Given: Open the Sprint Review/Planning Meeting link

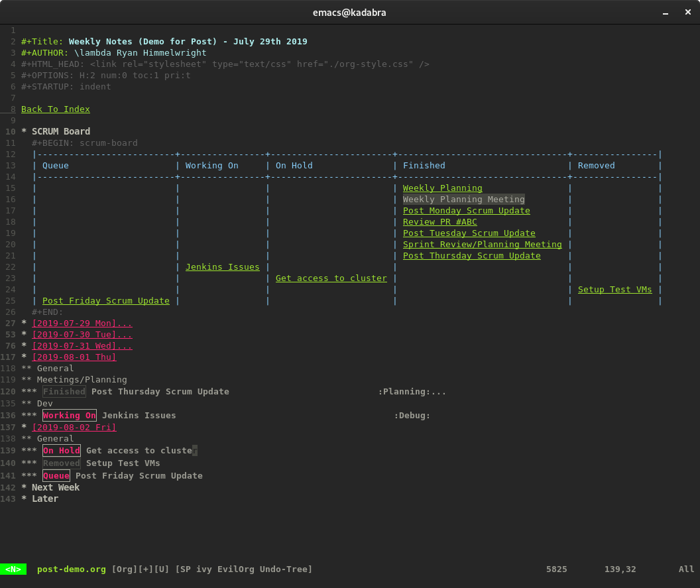Looking at the screenshot, I should pos(482,245).
